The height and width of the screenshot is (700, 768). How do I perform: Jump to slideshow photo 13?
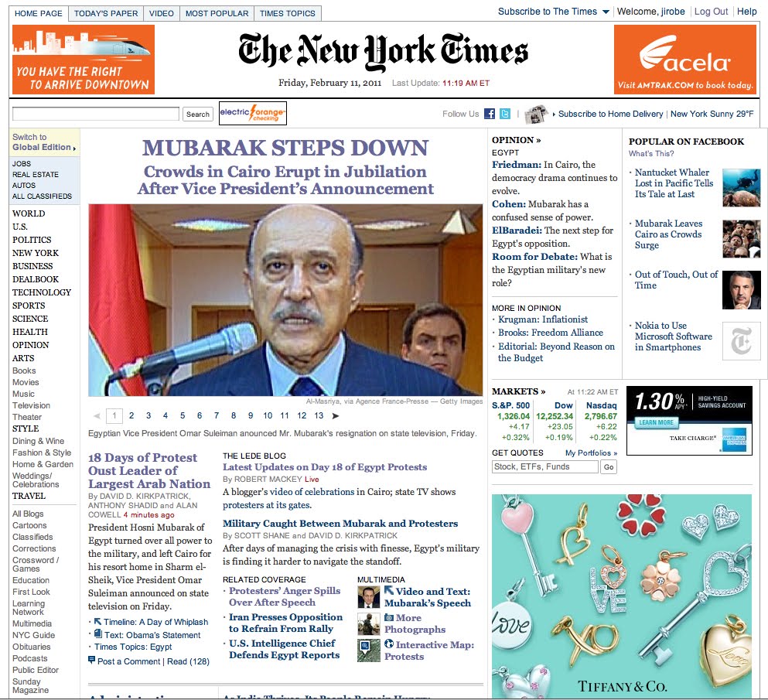[x=319, y=415]
